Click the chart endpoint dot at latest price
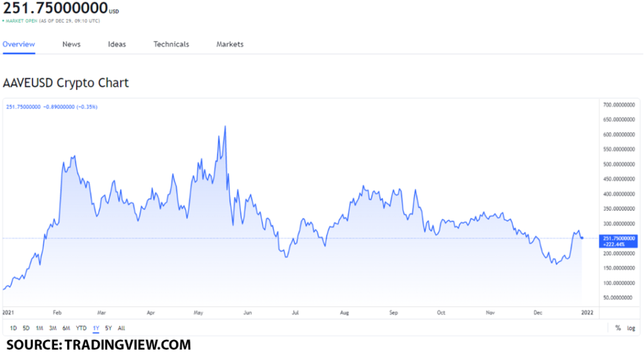The image size is (644, 352). pos(582,237)
